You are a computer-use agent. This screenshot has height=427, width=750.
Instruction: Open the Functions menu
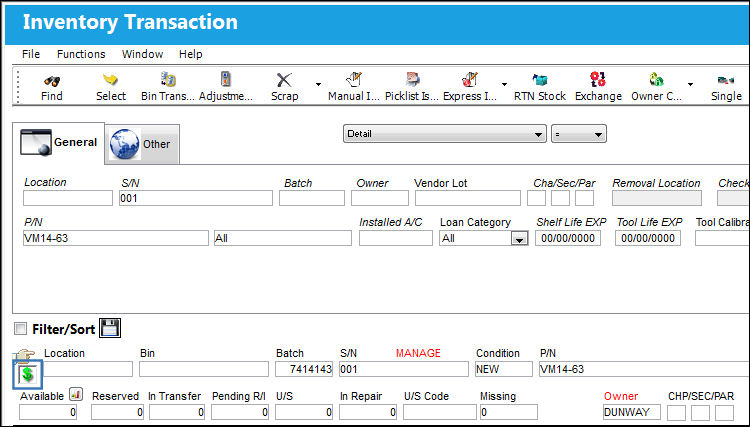point(81,55)
